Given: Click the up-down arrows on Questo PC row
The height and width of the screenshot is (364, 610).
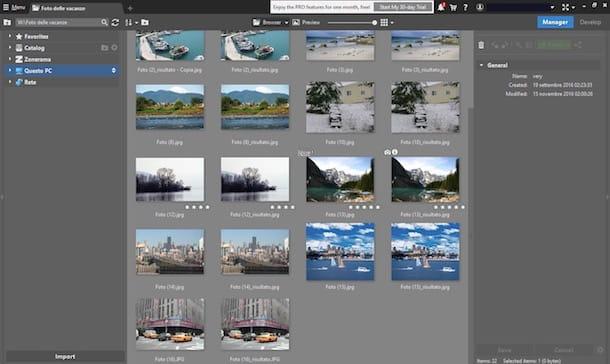Looking at the screenshot, I should pyautogui.click(x=114, y=70).
